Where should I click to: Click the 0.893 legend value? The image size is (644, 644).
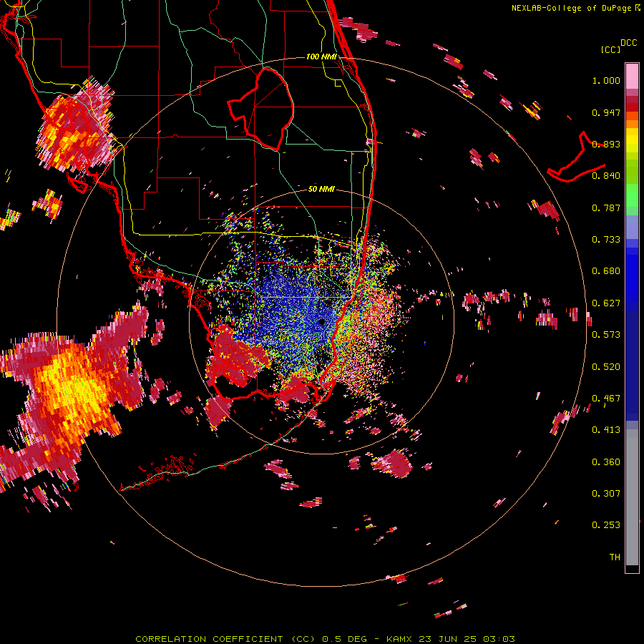tap(606, 144)
